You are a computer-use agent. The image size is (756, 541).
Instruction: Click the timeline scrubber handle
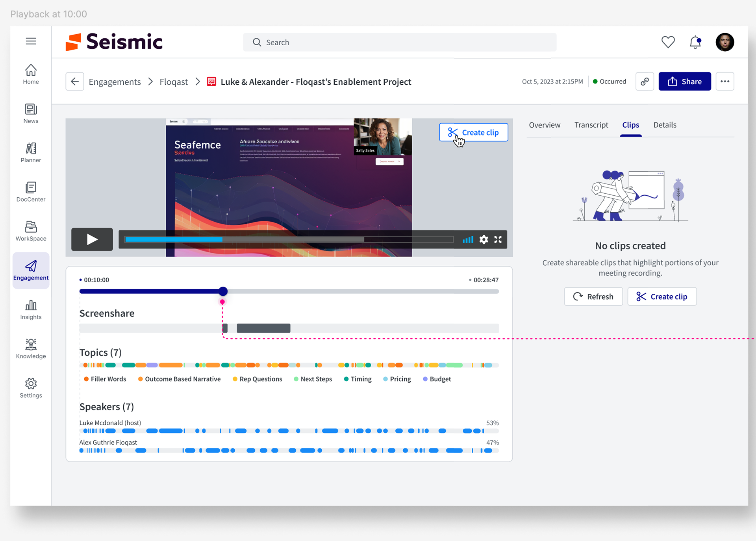pos(223,291)
